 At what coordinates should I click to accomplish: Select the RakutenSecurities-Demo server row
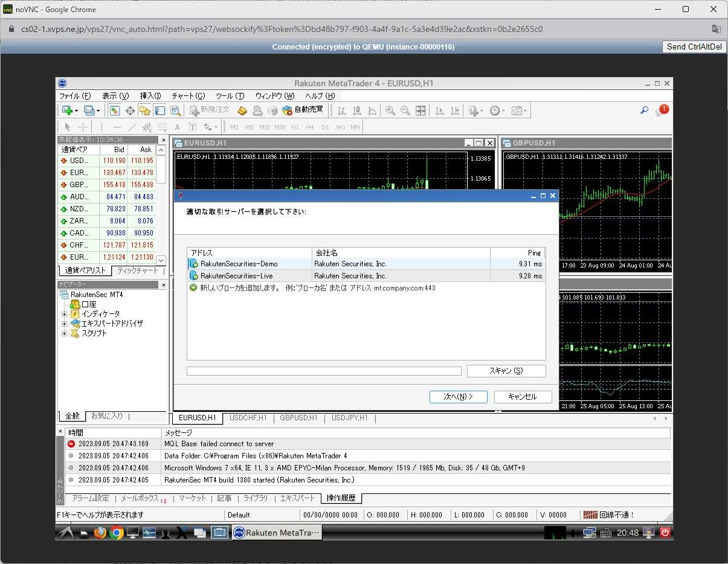[x=366, y=264]
